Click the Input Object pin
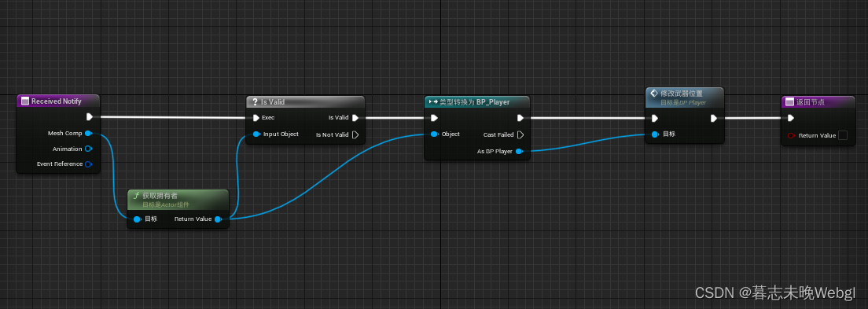The image size is (868, 309). click(x=256, y=134)
